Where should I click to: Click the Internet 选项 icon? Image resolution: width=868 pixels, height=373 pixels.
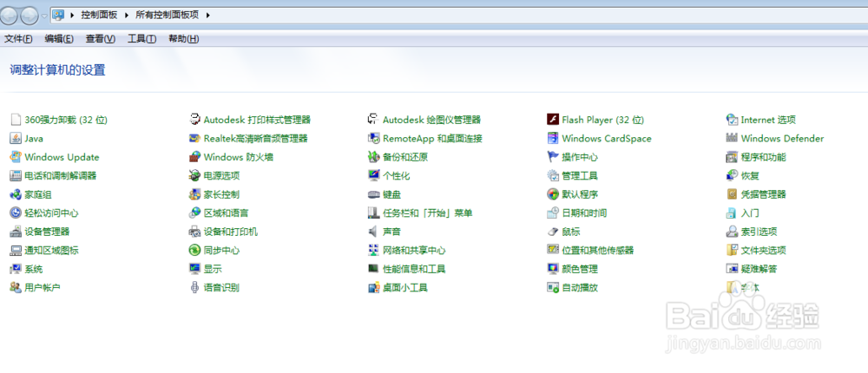[732, 120]
